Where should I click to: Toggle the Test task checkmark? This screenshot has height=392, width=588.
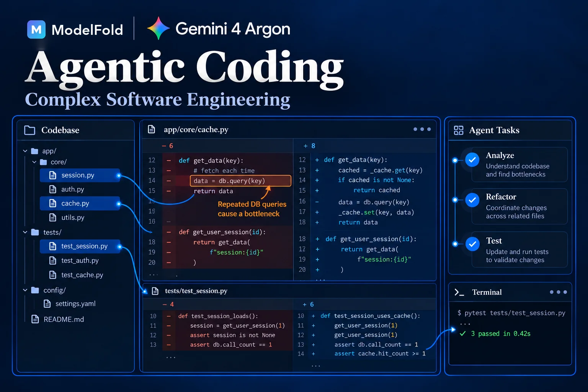click(x=472, y=244)
